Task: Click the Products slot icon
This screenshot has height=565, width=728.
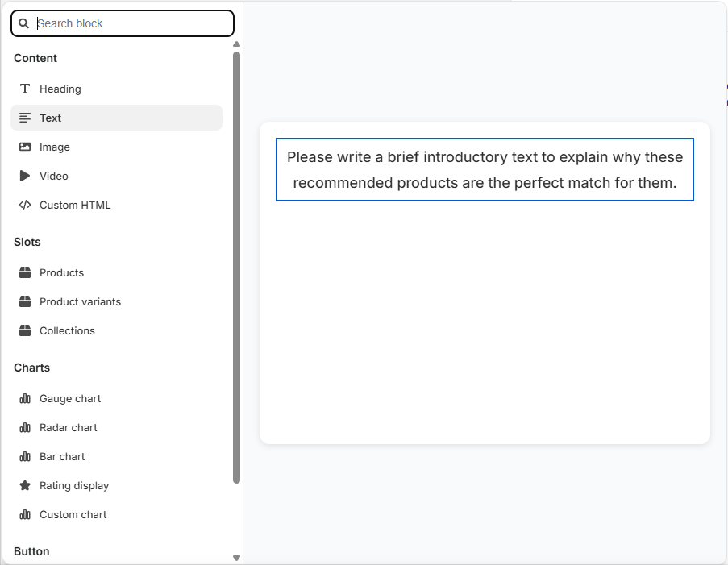Action: 25,272
